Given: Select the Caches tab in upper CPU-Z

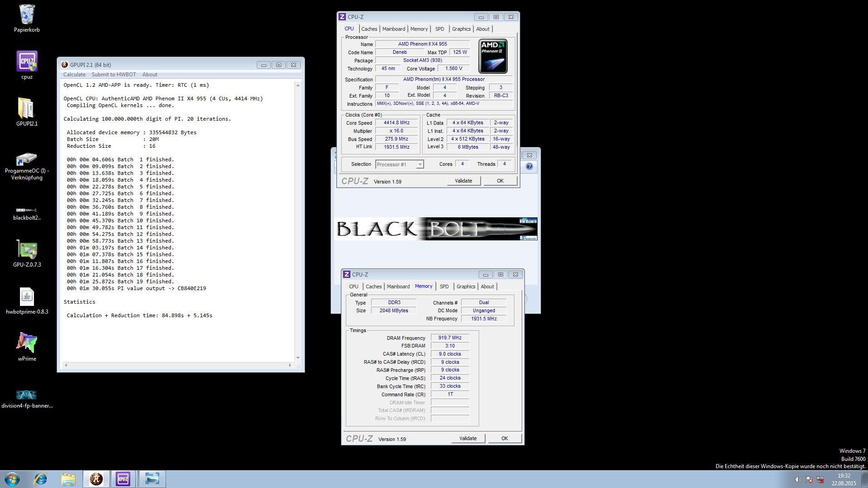Looking at the screenshot, I should point(369,29).
